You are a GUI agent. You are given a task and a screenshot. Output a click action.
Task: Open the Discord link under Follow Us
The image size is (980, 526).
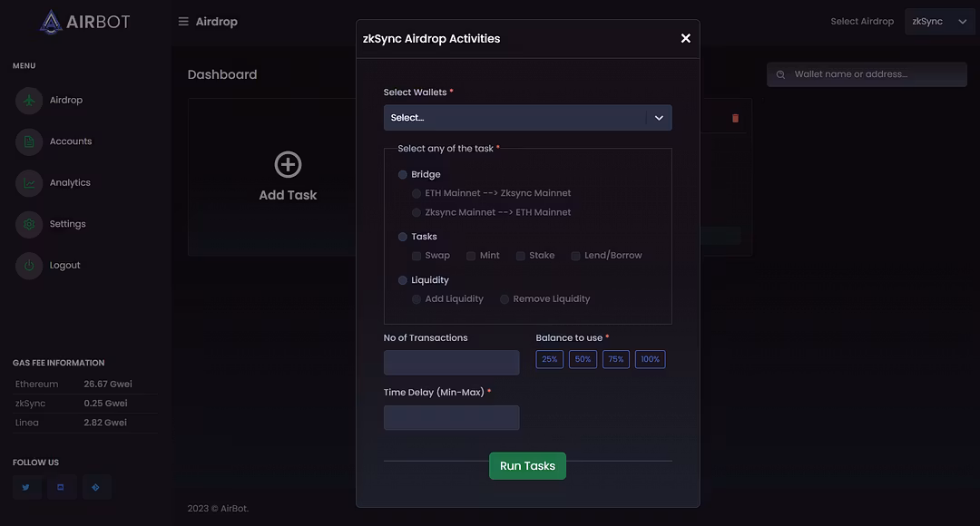tap(62, 487)
